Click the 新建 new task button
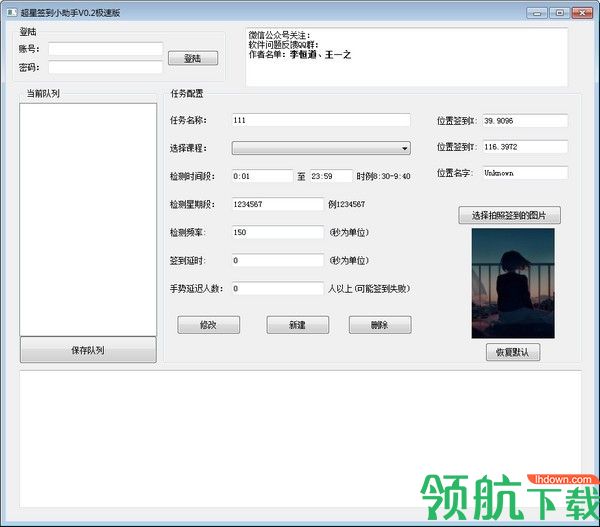The image size is (600, 527). click(x=298, y=325)
